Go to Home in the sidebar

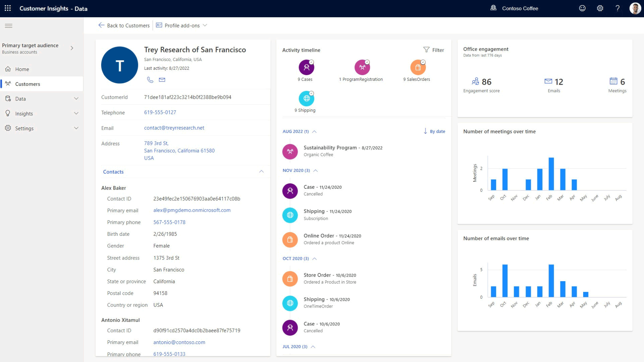pyautogui.click(x=42, y=69)
